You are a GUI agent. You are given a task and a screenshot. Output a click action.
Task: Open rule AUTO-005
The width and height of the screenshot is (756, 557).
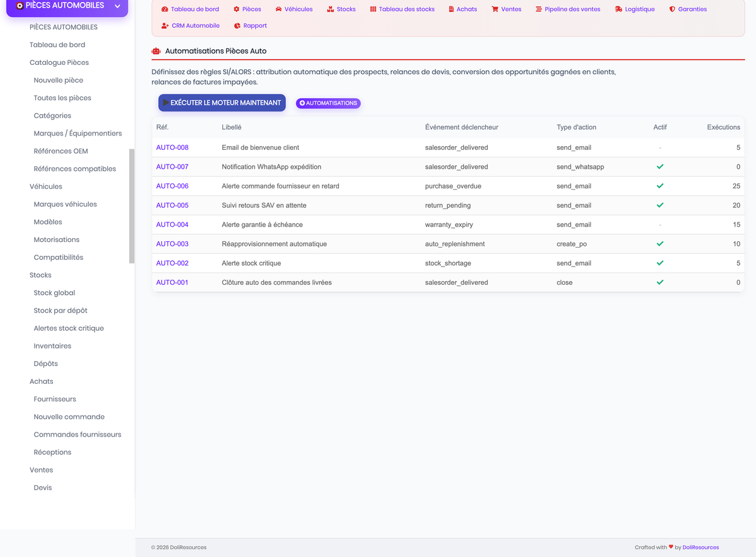172,205
